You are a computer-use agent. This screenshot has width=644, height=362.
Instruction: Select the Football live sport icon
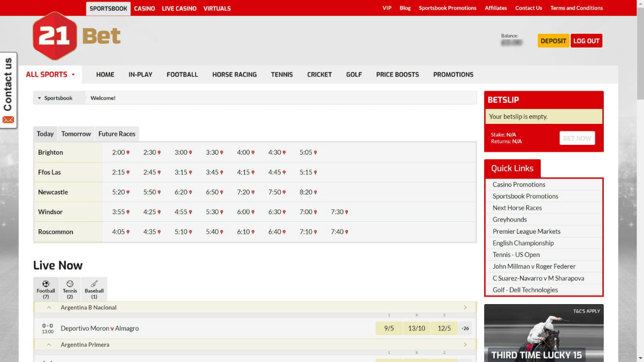46,289
